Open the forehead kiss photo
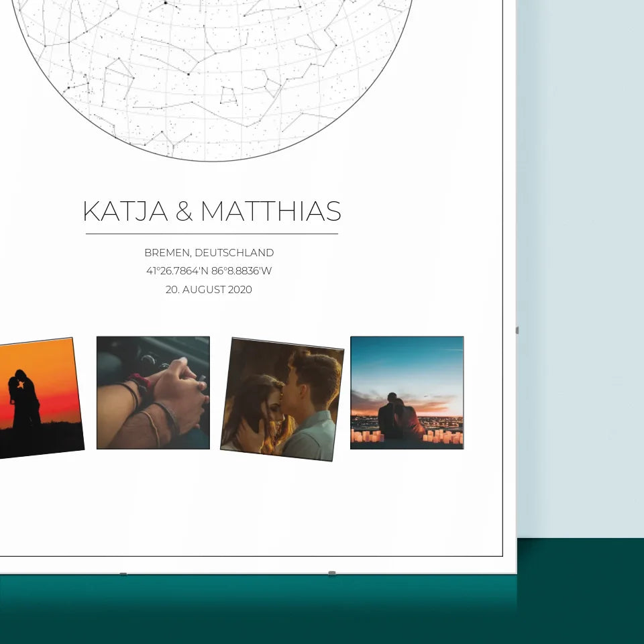 [x=282, y=399]
